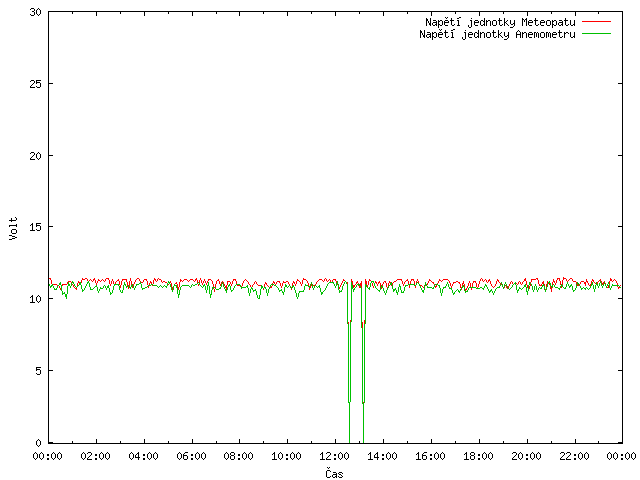The height and width of the screenshot is (480, 640).
Task: Click the red legend line sample
Action: click(x=596, y=22)
